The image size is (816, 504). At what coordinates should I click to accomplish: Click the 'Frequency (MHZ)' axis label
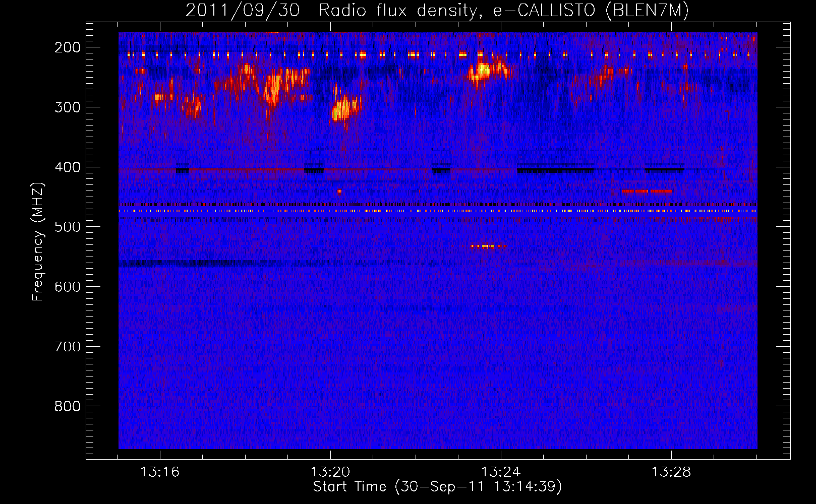38,241
